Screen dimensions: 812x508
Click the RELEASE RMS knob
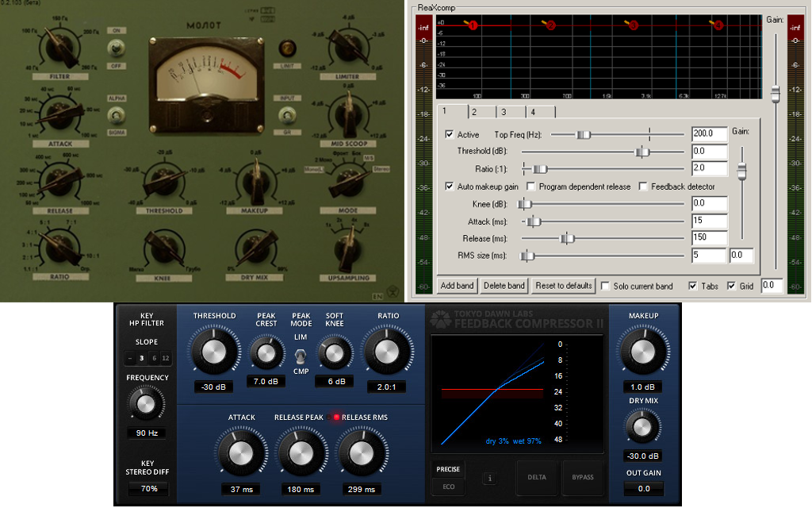click(x=361, y=453)
